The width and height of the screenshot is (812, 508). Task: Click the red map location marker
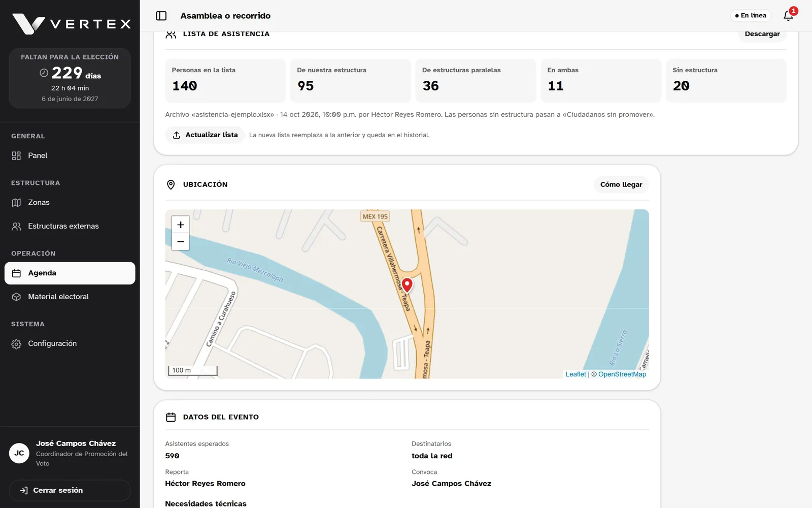(407, 285)
